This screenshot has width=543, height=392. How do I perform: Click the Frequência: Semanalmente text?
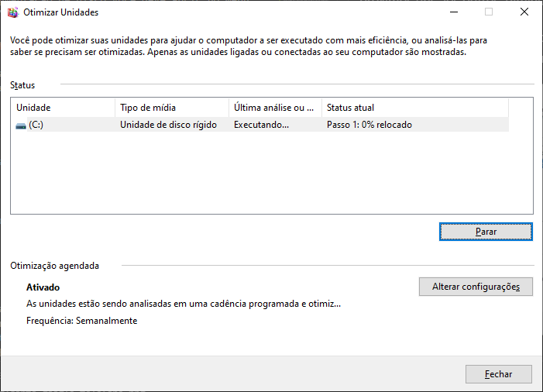[82, 321]
